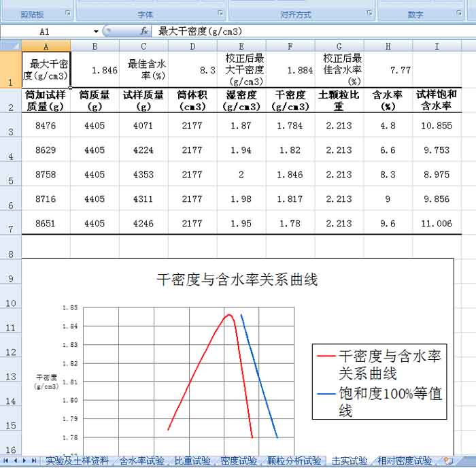Go to the 颗粒分析试验 sheet tab
This screenshot has width=476, height=468.
pyautogui.click(x=294, y=461)
